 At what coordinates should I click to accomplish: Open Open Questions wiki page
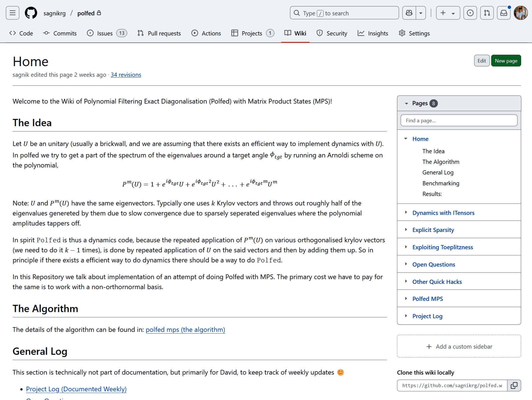pyautogui.click(x=434, y=265)
